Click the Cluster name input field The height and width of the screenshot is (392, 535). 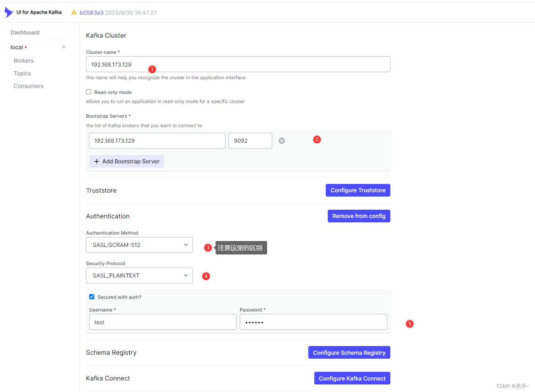click(x=238, y=64)
